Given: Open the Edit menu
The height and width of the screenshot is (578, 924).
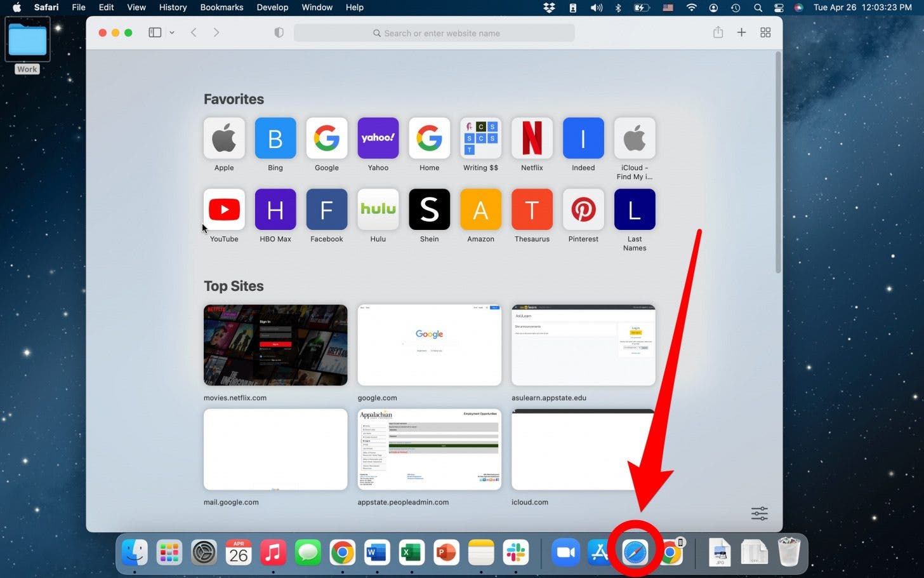Looking at the screenshot, I should (x=107, y=8).
